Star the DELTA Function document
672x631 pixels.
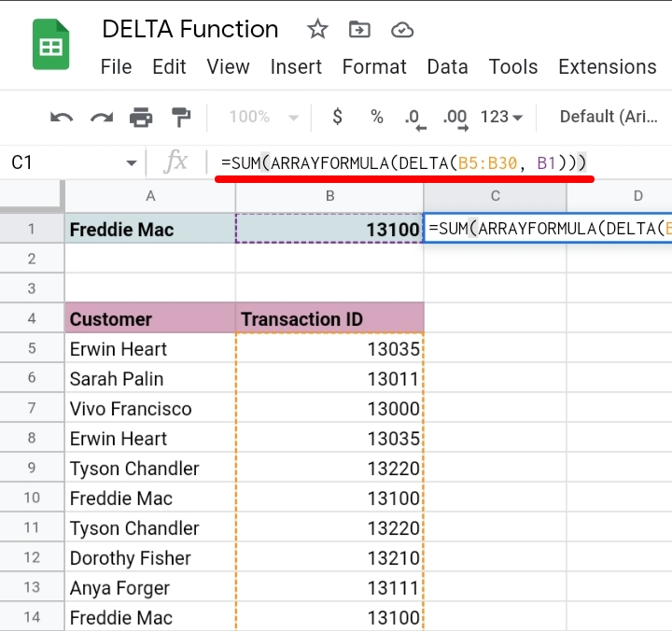[x=317, y=30]
